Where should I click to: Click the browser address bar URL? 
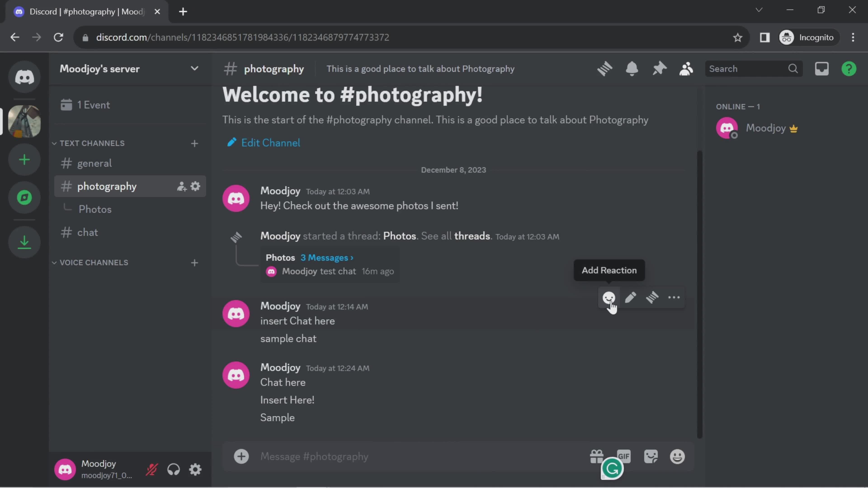pos(243,37)
